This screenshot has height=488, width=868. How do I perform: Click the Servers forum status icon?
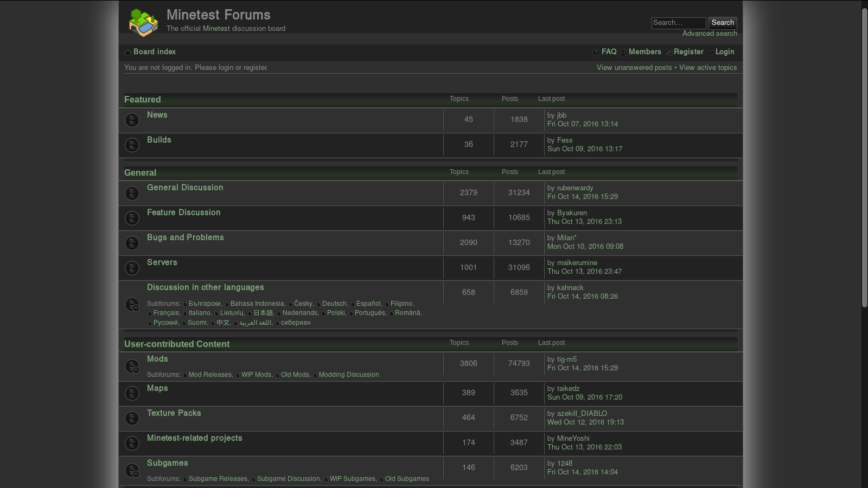132,268
